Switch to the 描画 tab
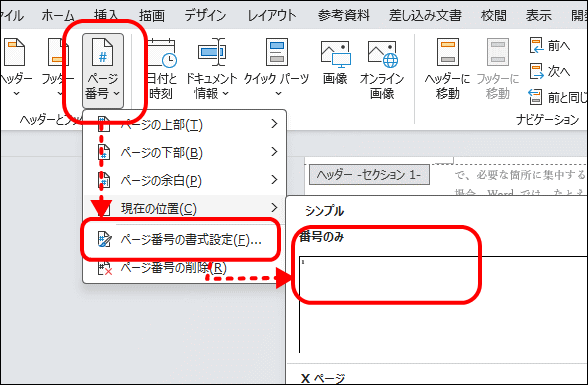588x385 pixels. pyautogui.click(x=152, y=16)
